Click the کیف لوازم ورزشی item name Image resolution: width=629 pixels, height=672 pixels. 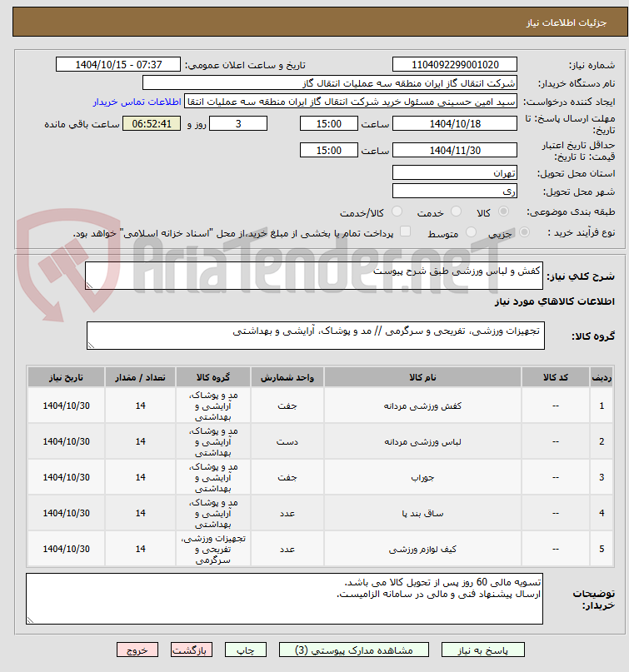click(x=422, y=549)
